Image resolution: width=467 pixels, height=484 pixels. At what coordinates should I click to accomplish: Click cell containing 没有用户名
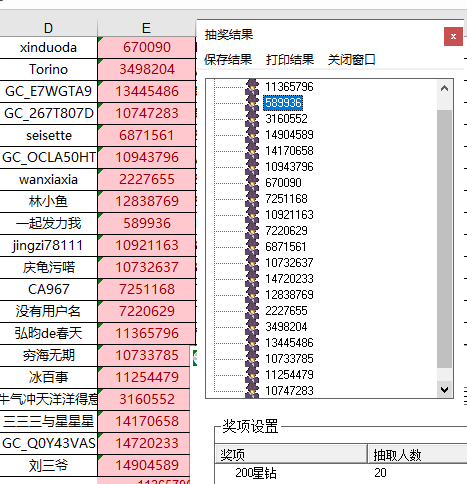pos(48,312)
